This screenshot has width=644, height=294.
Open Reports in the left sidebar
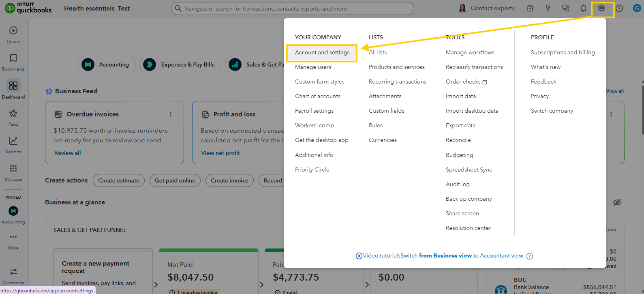click(x=13, y=141)
